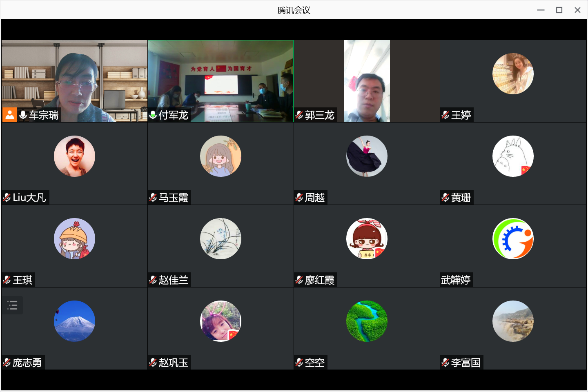
Task: Click 王婷's profile avatar
Action: coord(513,74)
